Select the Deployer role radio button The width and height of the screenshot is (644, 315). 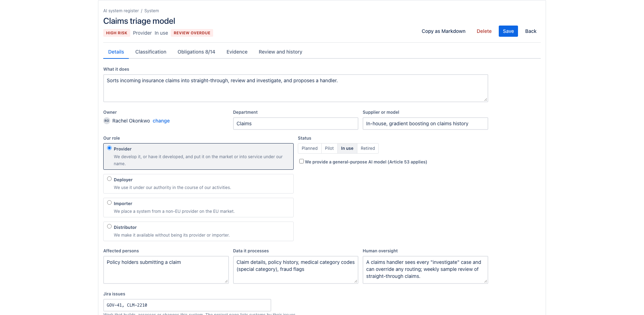[x=110, y=179]
